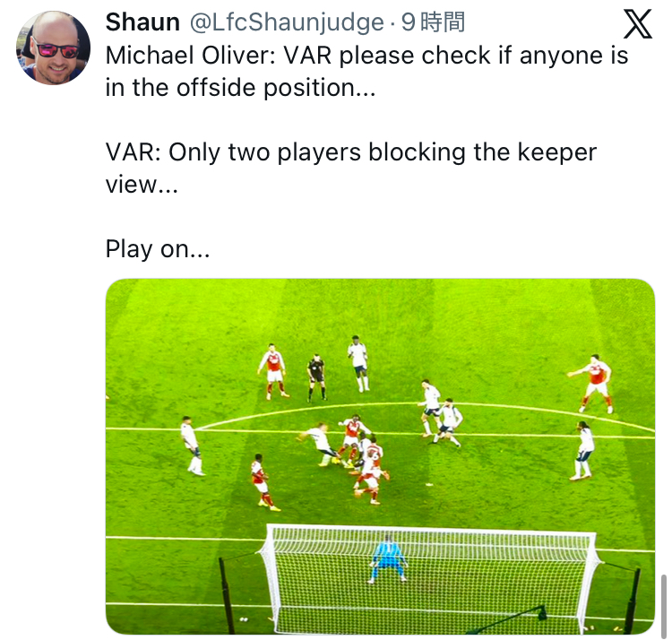Image resolution: width=672 pixels, height=640 pixels.
Task: Click the X logo icon
Action: (x=637, y=24)
